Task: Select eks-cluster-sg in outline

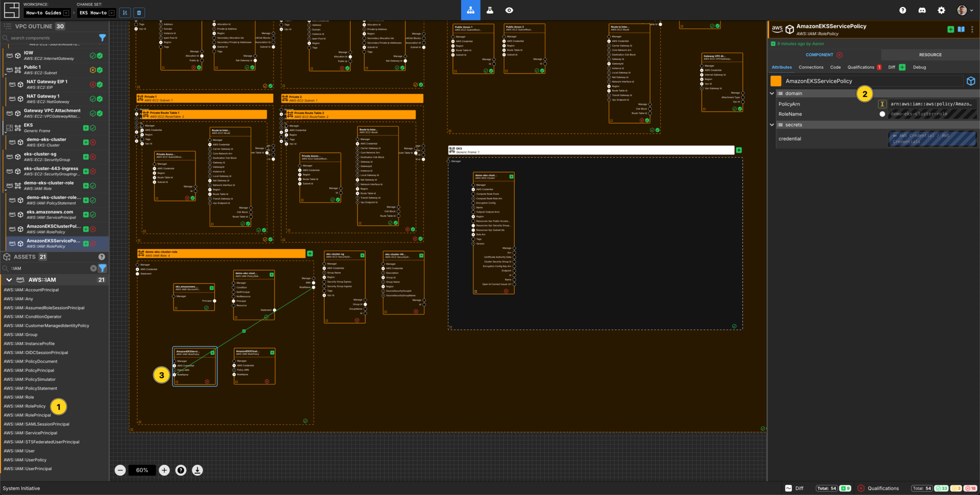Action: pyautogui.click(x=57, y=157)
